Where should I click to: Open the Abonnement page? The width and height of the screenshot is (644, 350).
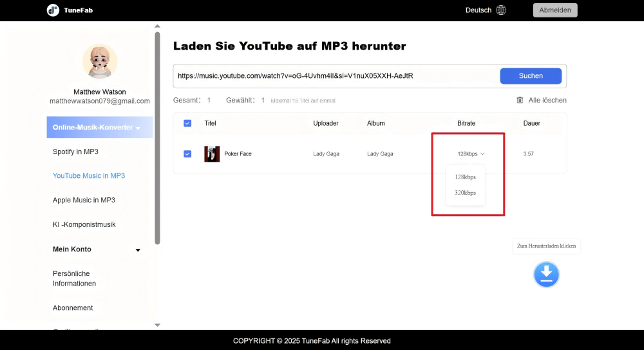click(x=73, y=307)
